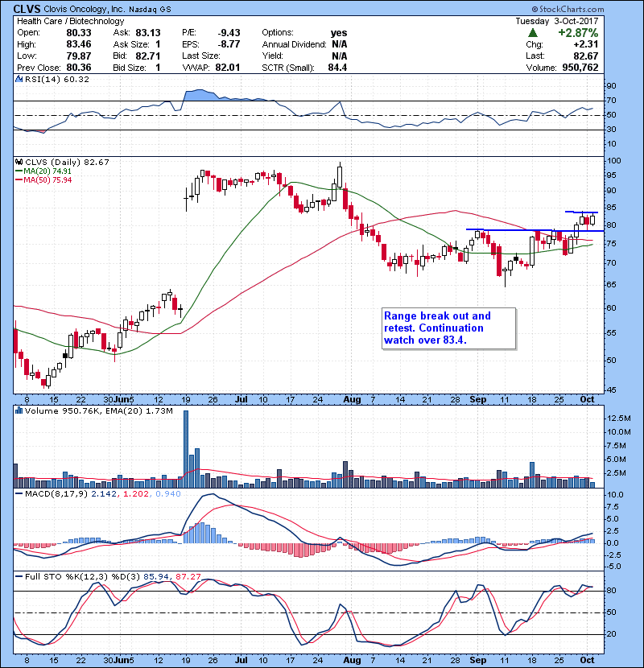Click the Last Size label
Image resolution: width=644 pixels, height=668 pixels.
click(201, 56)
